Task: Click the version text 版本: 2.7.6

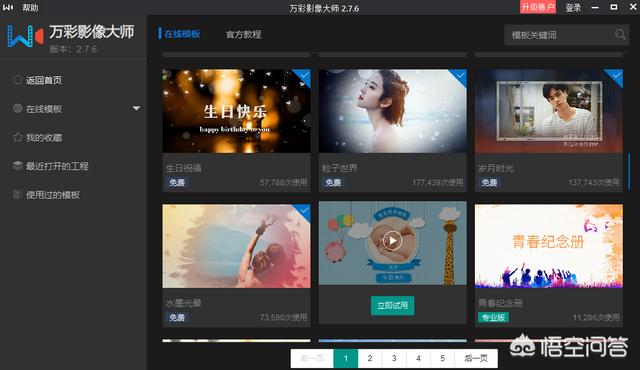Action: coord(73,49)
